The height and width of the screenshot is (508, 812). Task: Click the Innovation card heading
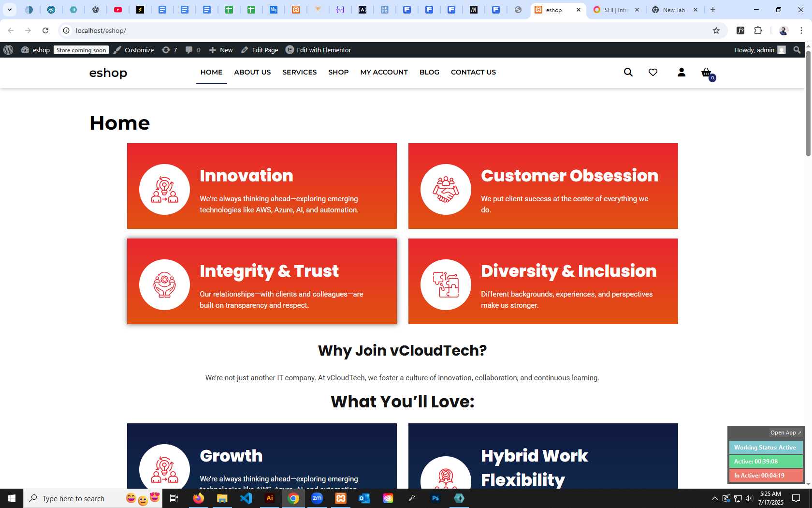[x=246, y=176]
